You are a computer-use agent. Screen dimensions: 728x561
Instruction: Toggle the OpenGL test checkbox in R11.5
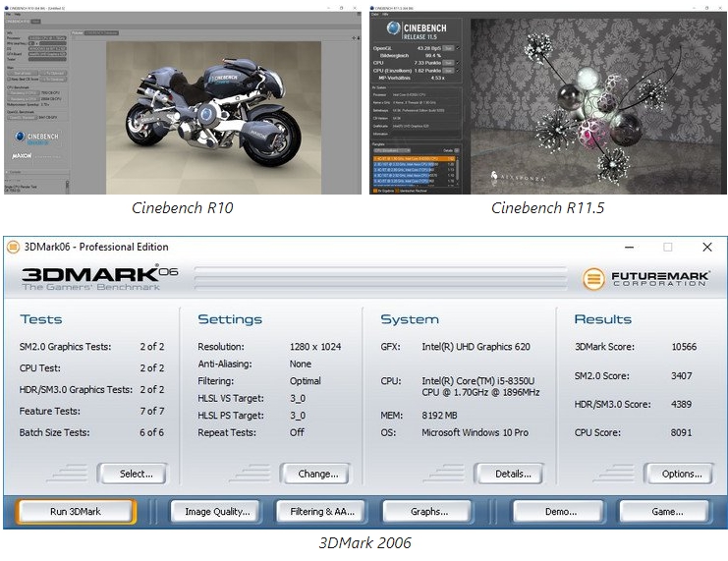pos(458,48)
